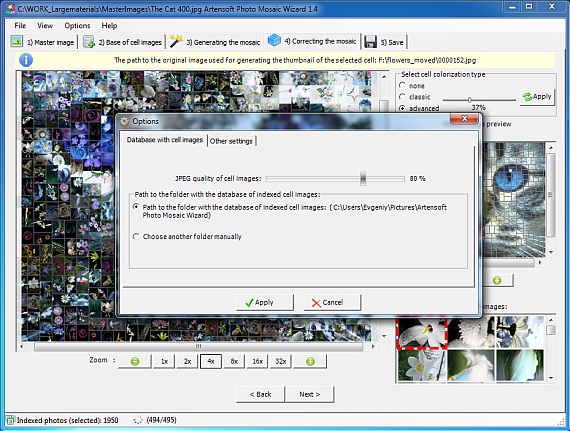Click the Correcting the mosaic cube icon
This screenshot has width=570, height=431.
(274, 40)
